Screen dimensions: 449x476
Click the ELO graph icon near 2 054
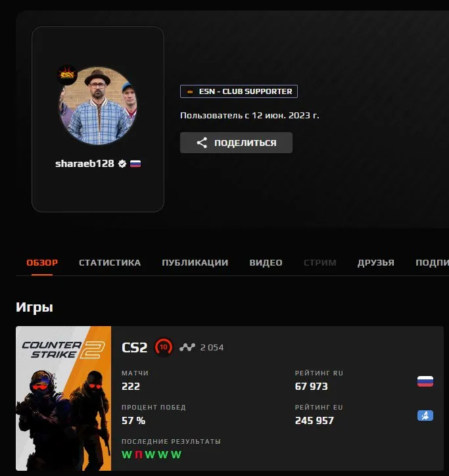click(x=187, y=347)
